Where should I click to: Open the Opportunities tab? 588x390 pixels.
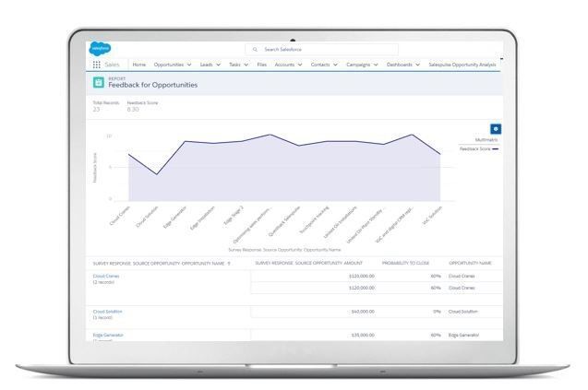click(169, 65)
